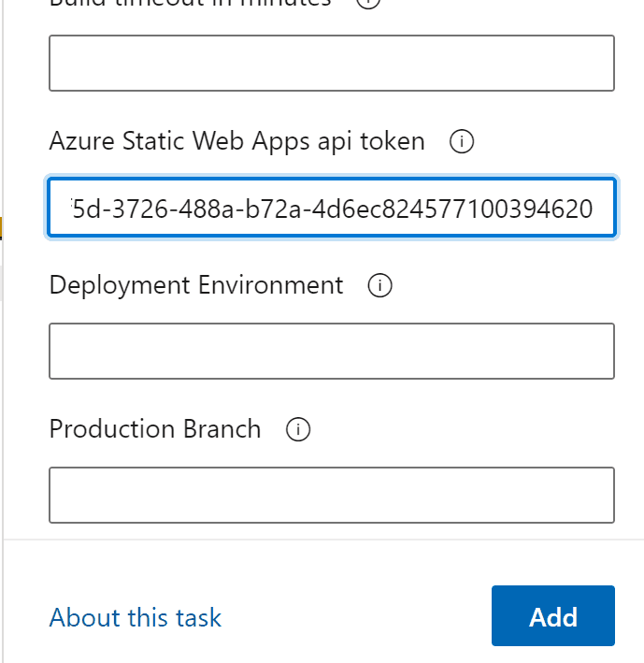644x663 pixels.
Task: Click the Deployment Environment input box
Action: [332, 351]
